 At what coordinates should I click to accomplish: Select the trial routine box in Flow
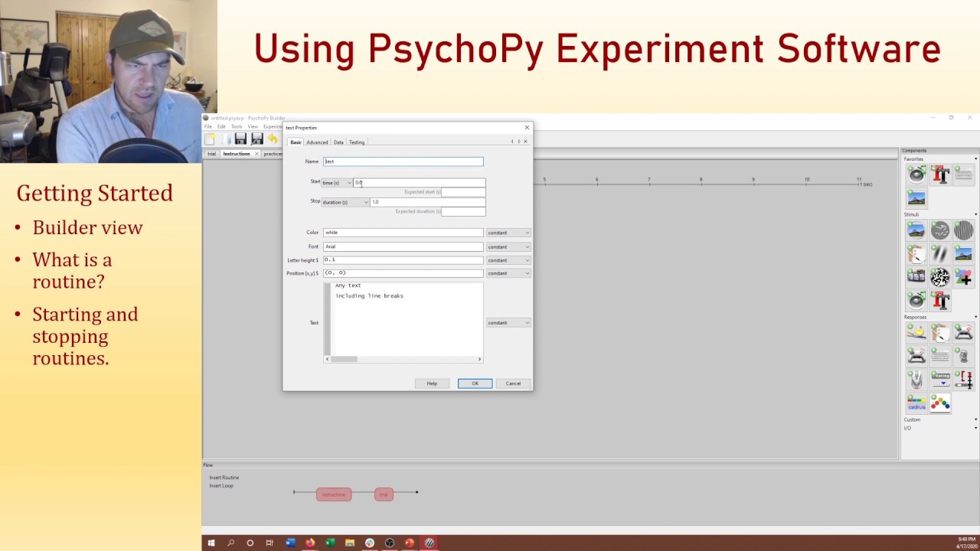pyautogui.click(x=384, y=494)
